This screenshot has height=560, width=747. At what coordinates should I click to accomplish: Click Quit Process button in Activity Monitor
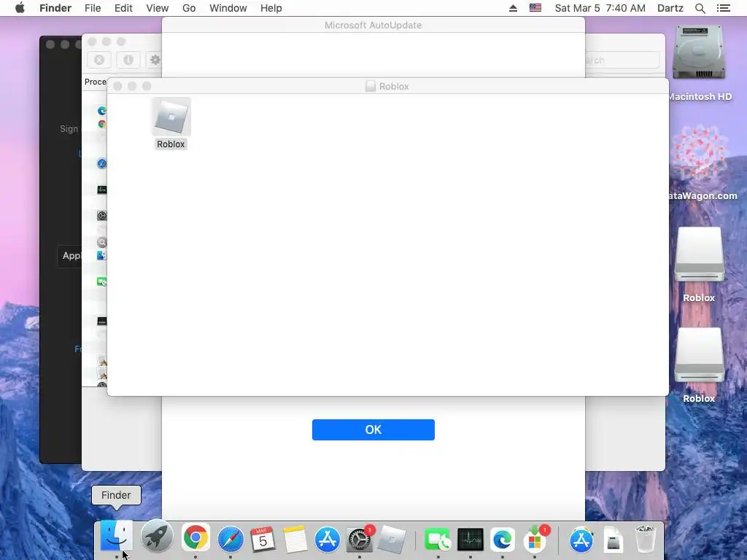99,60
